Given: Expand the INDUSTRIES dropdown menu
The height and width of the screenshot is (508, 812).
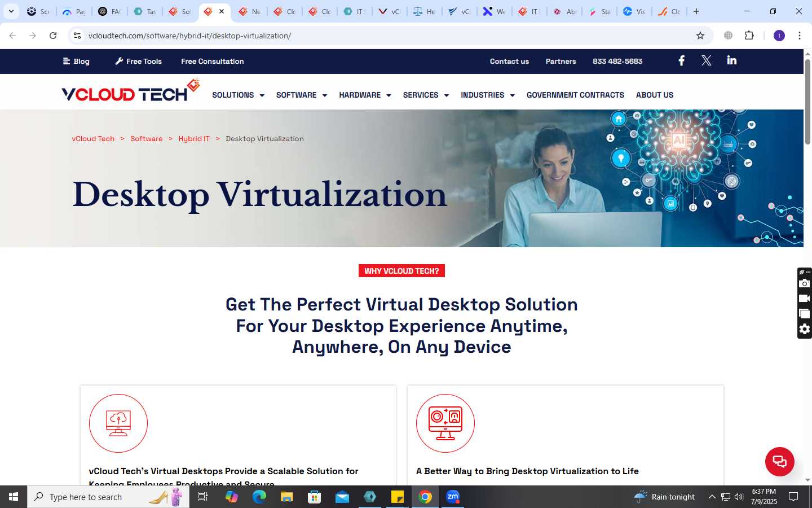Looking at the screenshot, I should coord(488,95).
